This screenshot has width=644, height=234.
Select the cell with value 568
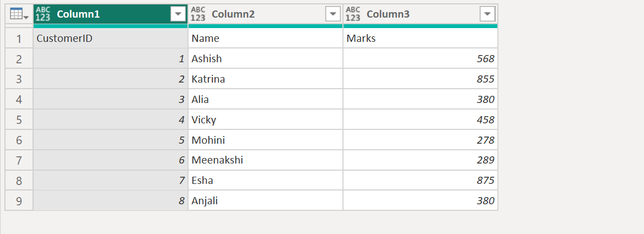[x=420, y=59]
